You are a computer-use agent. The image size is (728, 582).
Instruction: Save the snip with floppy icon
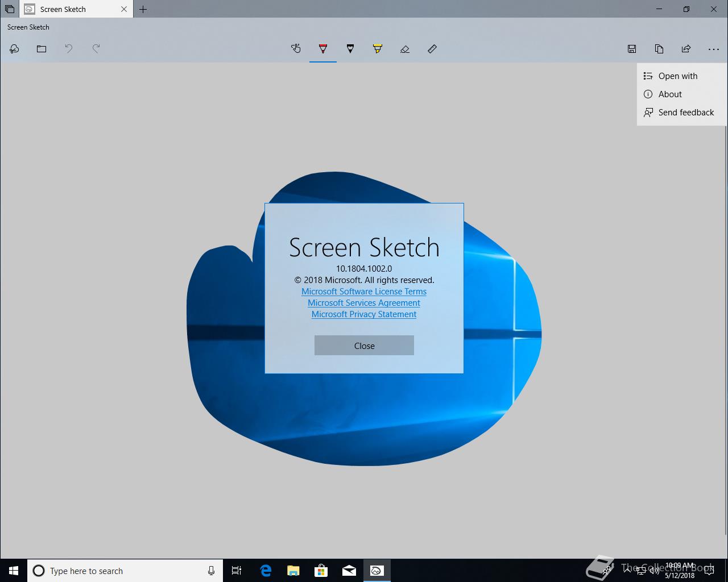click(632, 49)
